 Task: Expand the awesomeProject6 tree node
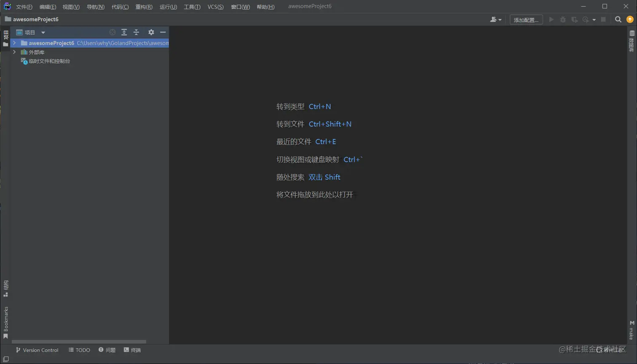point(14,43)
